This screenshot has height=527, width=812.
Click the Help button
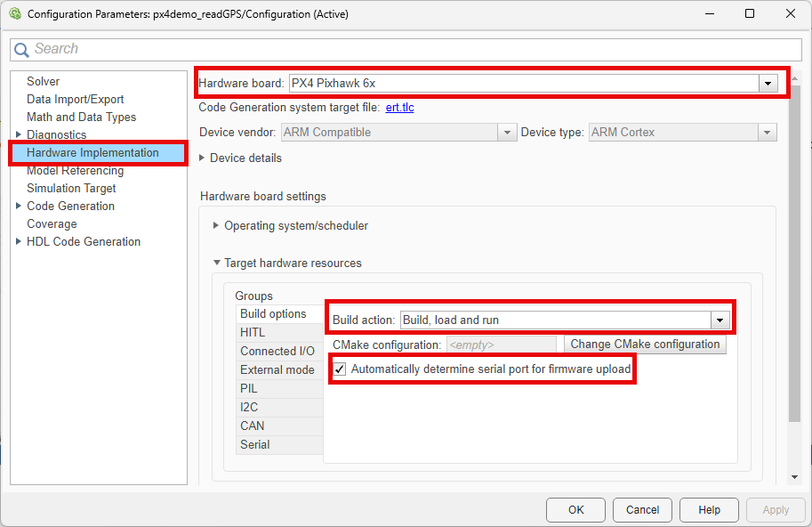coord(708,509)
